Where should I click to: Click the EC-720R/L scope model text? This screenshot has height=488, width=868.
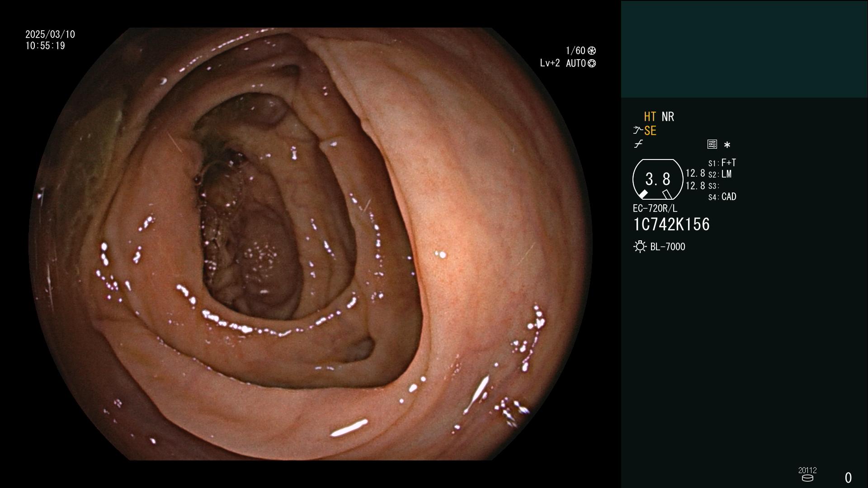655,208
